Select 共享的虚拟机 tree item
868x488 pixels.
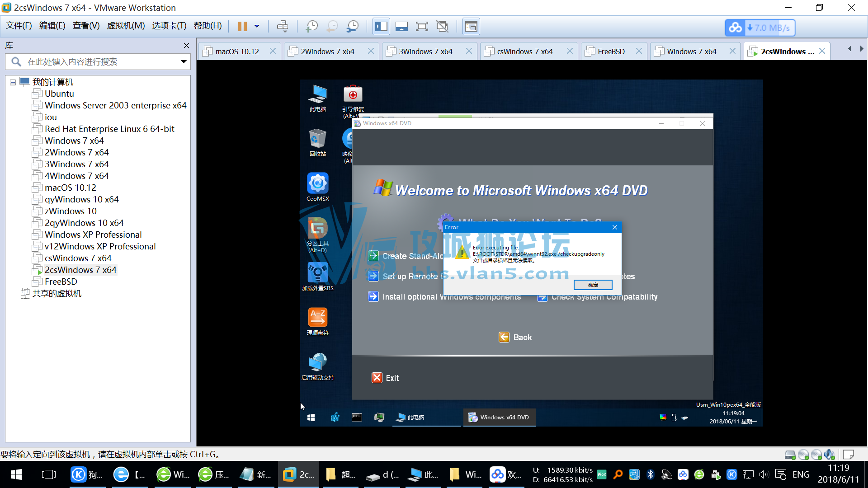[56, 294]
